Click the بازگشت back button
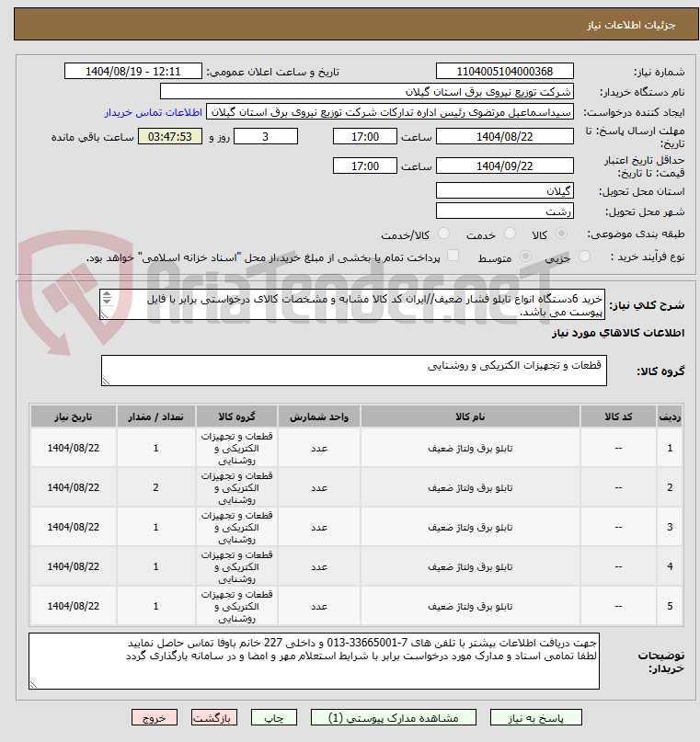 click(x=214, y=718)
